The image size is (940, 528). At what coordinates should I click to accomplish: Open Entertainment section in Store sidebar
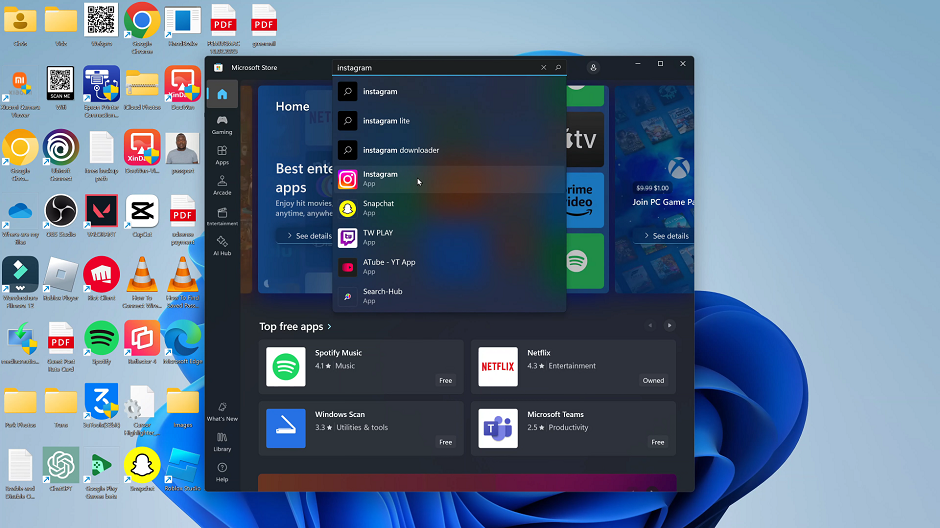pyautogui.click(x=222, y=216)
